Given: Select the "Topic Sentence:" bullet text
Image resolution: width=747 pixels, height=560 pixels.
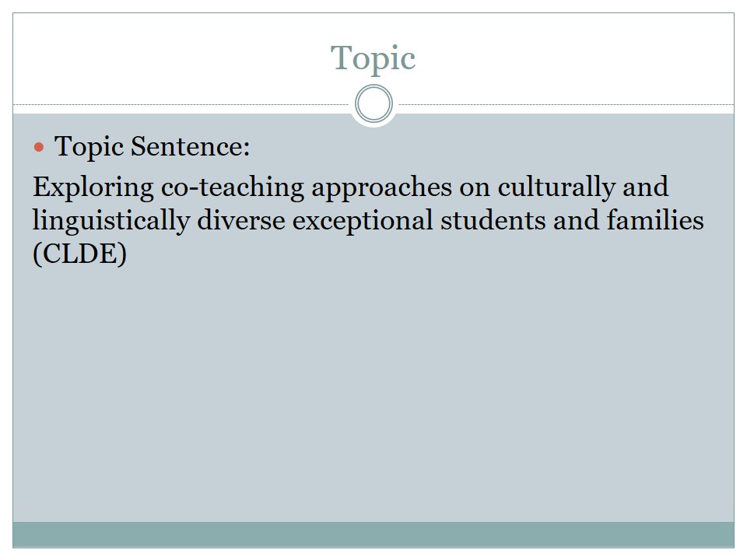Looking at the screenshot, I should (x=153, y=146).
